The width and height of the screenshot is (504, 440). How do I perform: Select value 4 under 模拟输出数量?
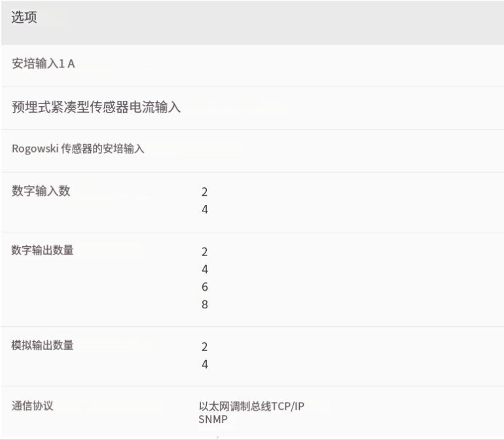(x=205, y=365)
